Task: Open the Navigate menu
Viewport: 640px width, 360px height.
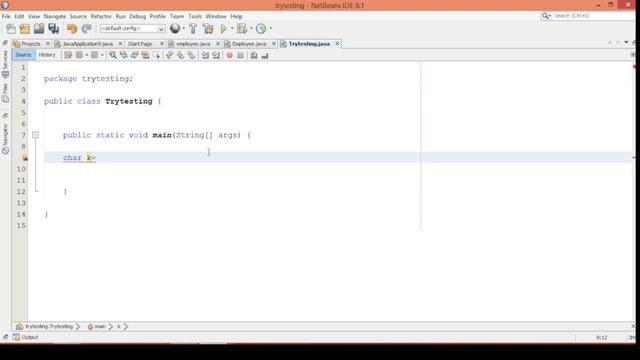Action: pyautogui.click(x=55, y=16)
